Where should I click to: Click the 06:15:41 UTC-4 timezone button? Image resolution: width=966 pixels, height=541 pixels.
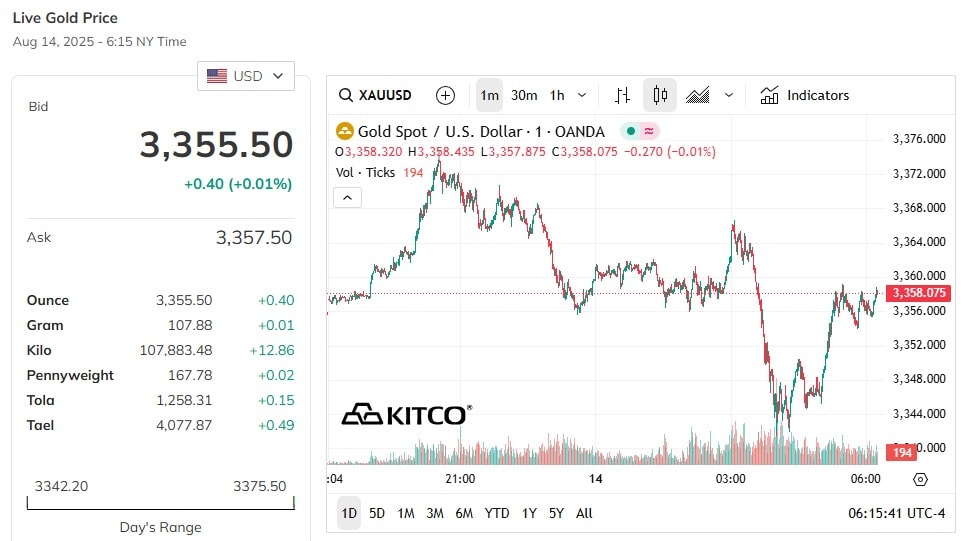point(896,513)
